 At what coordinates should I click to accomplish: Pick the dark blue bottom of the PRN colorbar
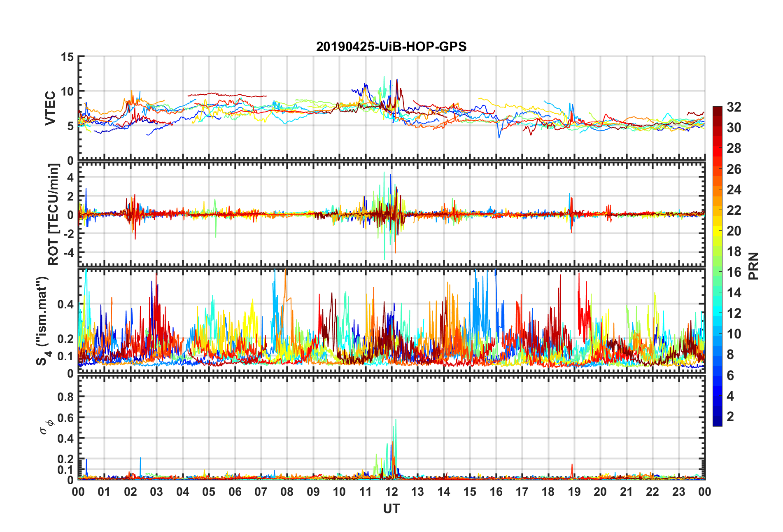click(718, 423)
